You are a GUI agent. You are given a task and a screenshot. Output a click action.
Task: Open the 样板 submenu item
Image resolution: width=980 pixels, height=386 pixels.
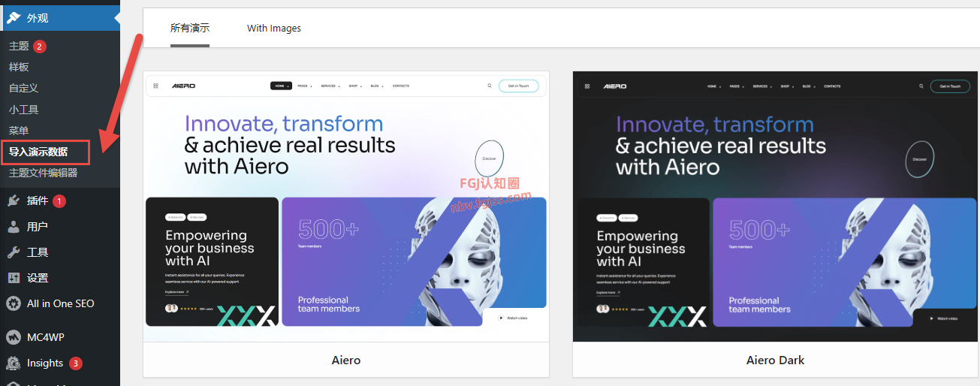coord(19,67)
